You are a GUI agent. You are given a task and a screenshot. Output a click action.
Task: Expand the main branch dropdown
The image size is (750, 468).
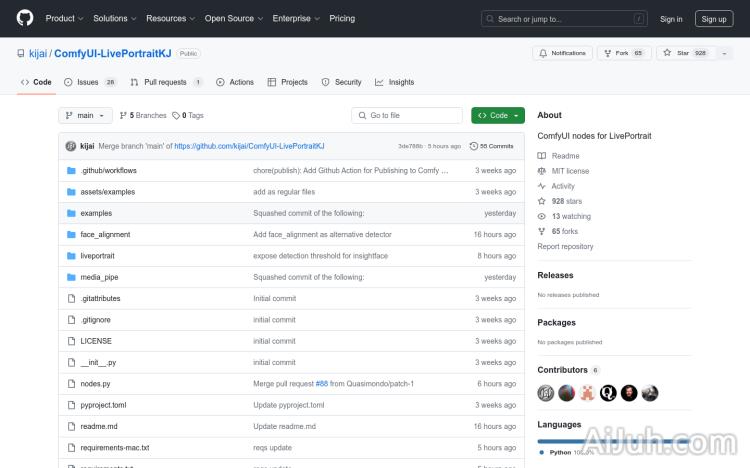(x=84, y=116)
